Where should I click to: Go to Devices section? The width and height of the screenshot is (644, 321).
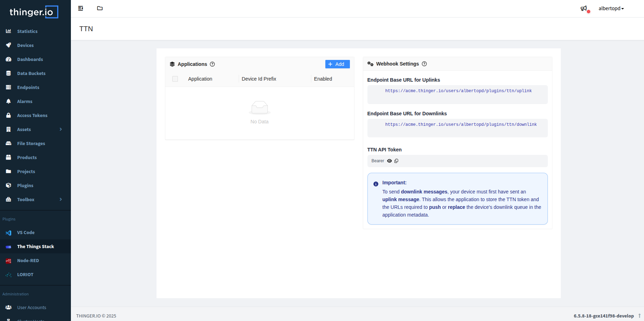point(35,45)
